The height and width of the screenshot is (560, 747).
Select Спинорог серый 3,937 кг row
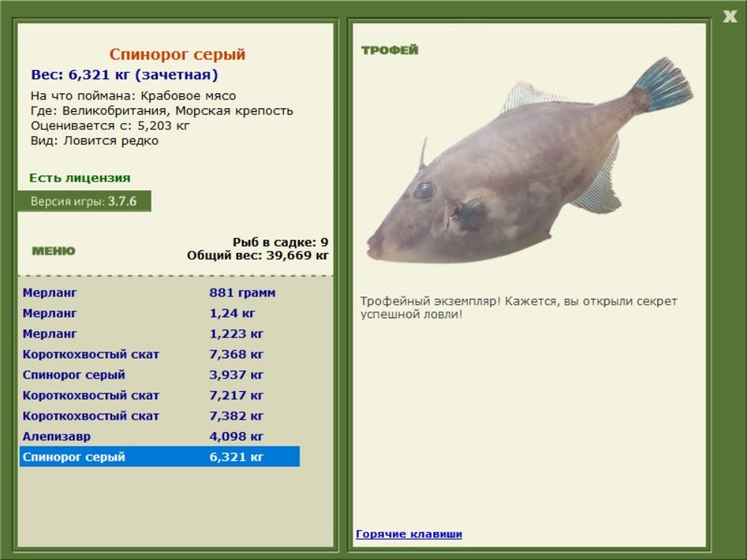[160, 375]
